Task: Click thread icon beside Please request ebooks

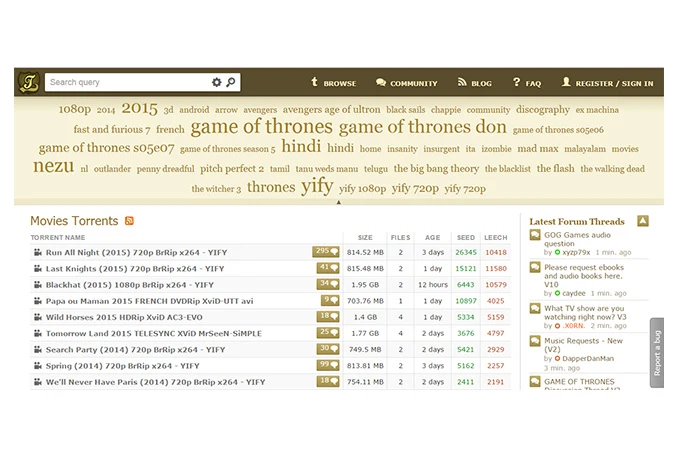Action: click(x=535, y=268)
